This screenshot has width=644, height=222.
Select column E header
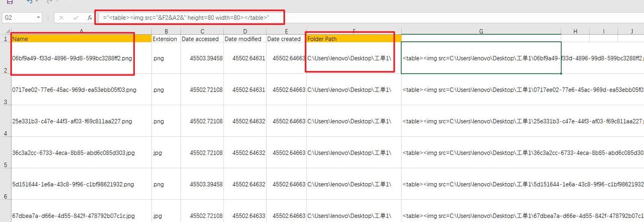click(x=286, y=31)
